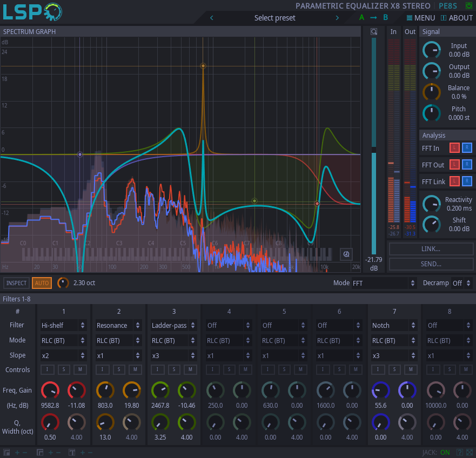Image resolution: width=476 pixels, height=458 pixels.
Task: Toggle FFT In left channel
Action: (x=454, y=148)
